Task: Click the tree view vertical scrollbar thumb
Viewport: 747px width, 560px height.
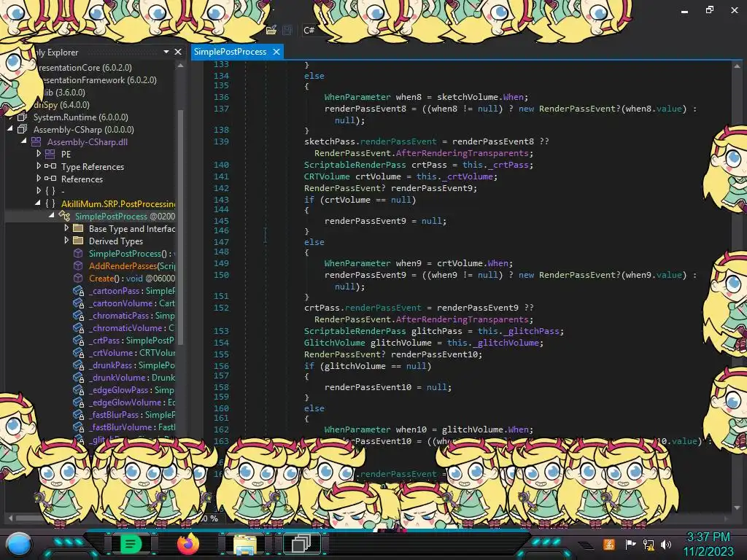Action: click(x=180, y=226)
